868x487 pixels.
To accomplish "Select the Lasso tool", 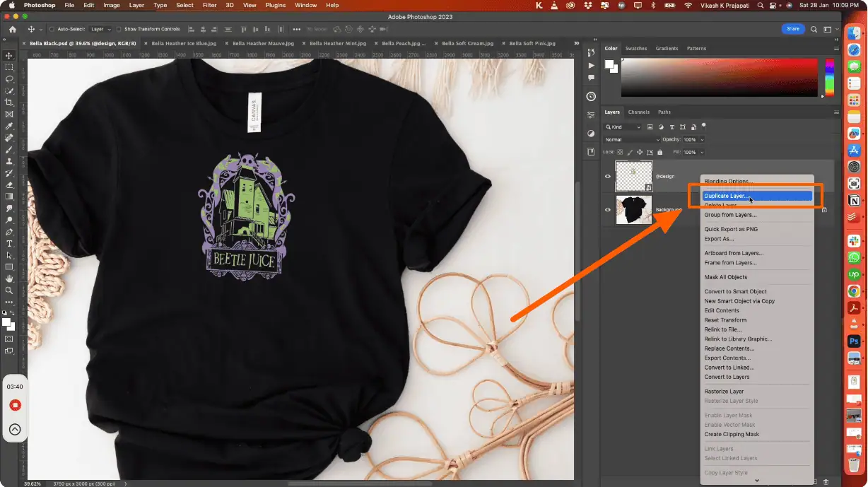I will click(x=9, y=79).
